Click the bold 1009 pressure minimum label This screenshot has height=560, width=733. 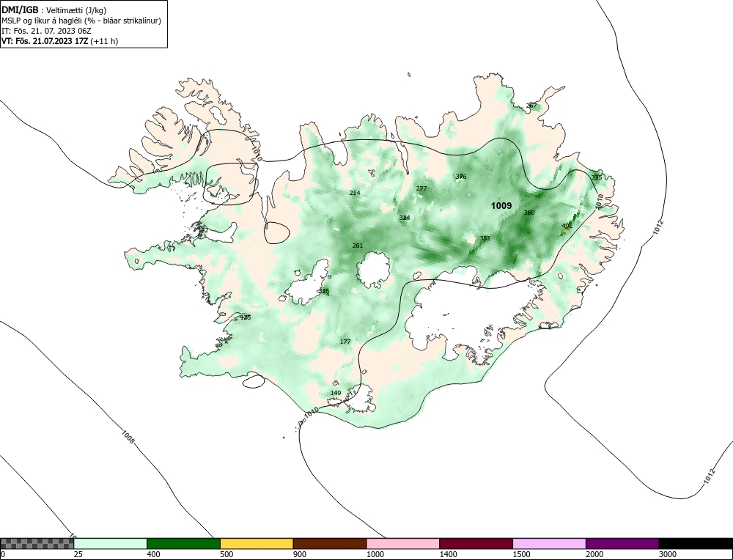point(501,206)
